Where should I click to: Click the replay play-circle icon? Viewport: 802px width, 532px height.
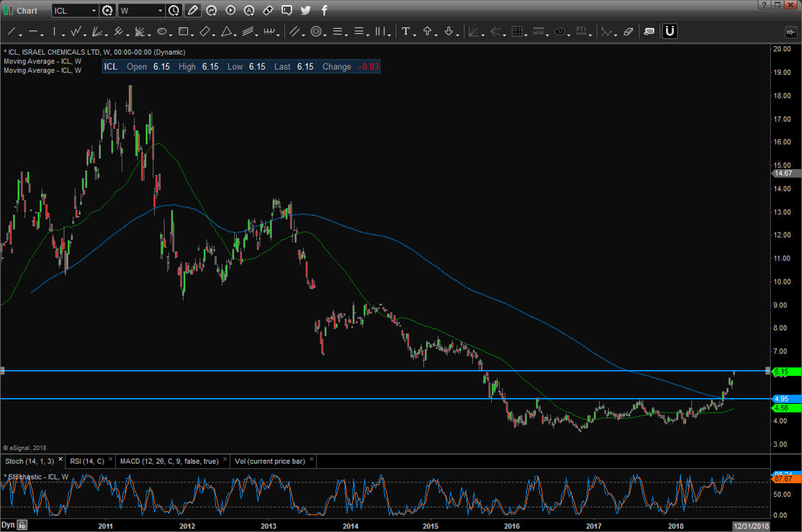click(x=230, y=10)
